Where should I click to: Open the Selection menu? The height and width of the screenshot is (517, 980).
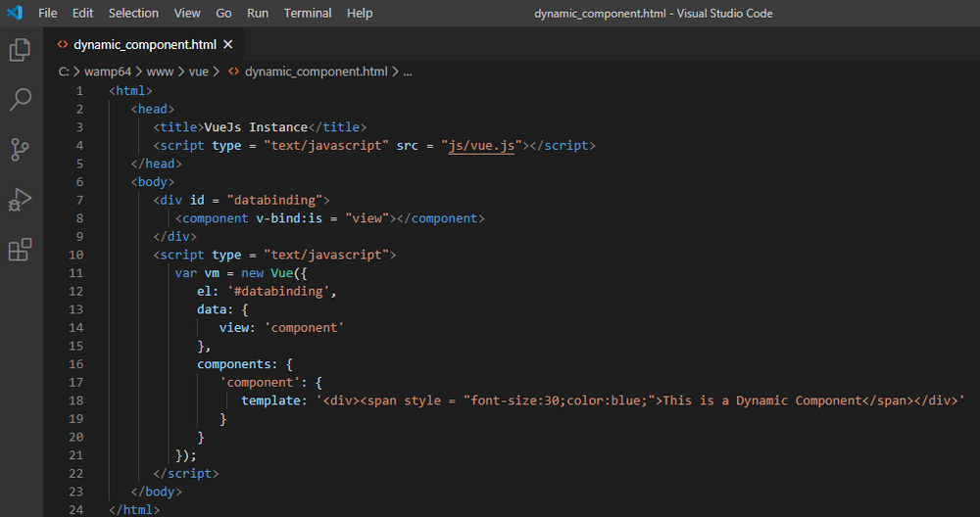[x=133, y=13]
